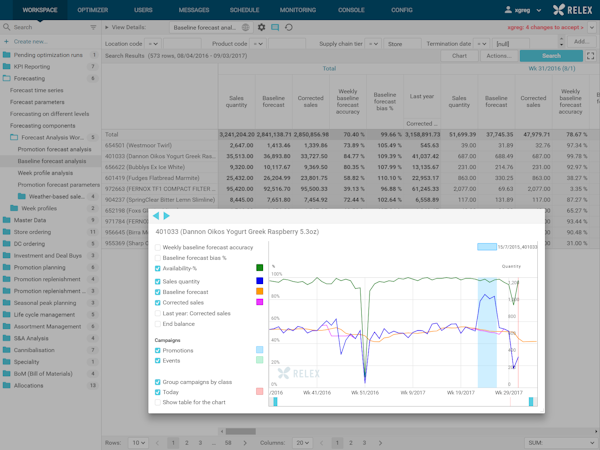The width and height of the screenshot is (600, 450).
Task: Check Show table for the chart
Action: [158, 403]
